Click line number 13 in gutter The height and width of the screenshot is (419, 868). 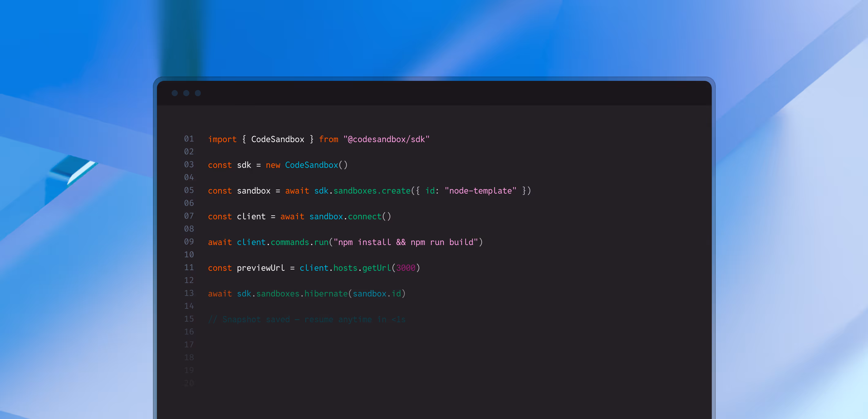coord(189,293)
